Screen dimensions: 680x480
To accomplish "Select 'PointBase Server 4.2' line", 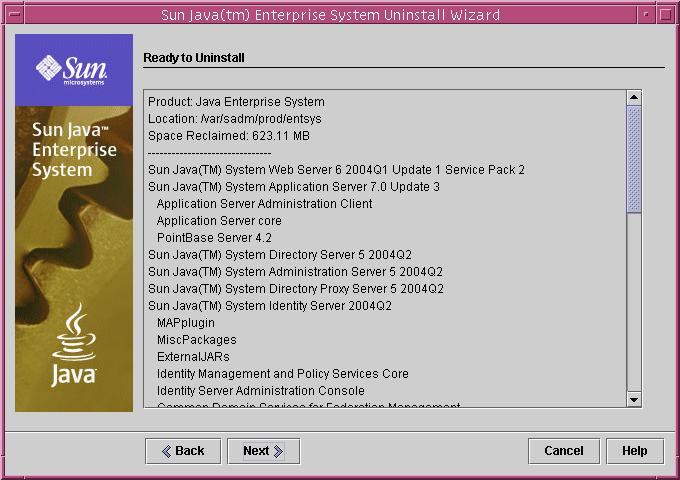I will pyautogui.click(x=214, y=238).
